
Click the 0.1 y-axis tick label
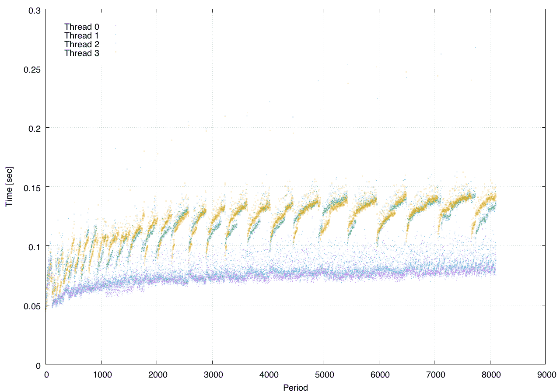point(34,246)
